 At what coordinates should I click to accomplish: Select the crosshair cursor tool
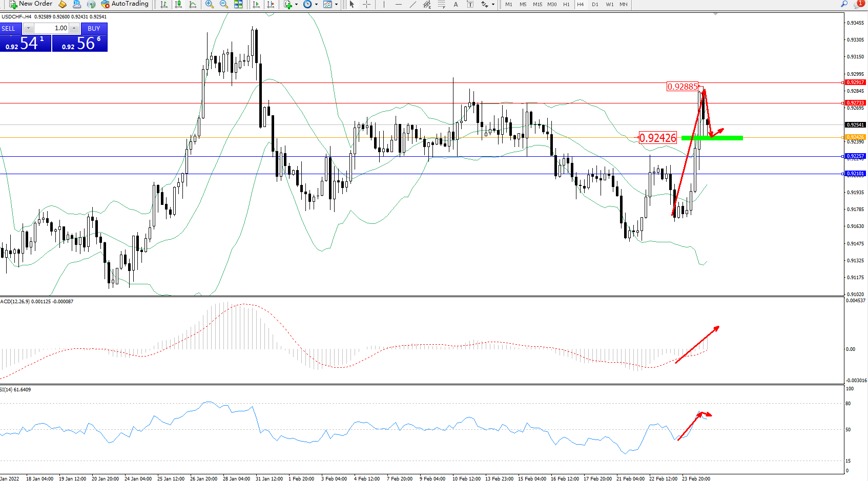coord(367,4)
